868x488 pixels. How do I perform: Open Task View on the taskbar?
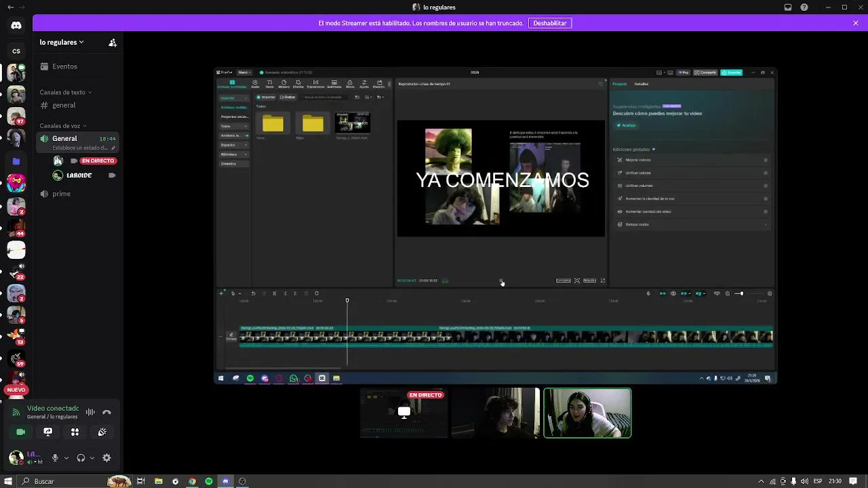[x=141, y=481]
